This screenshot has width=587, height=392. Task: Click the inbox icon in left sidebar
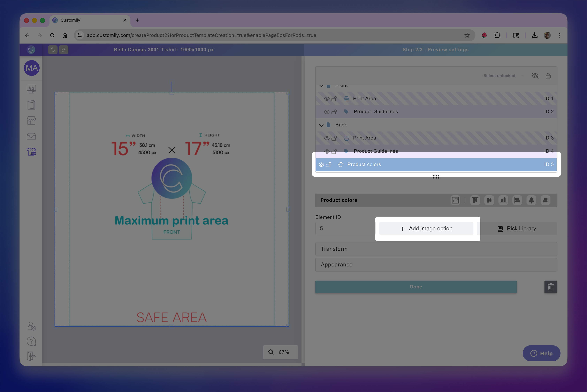tap(31, 136)
